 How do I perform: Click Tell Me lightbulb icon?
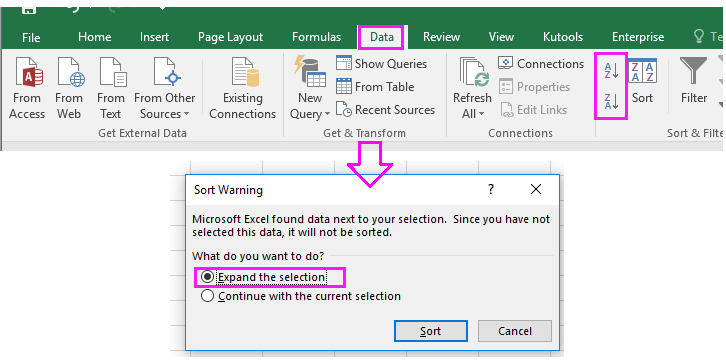[x=699, y=36]
